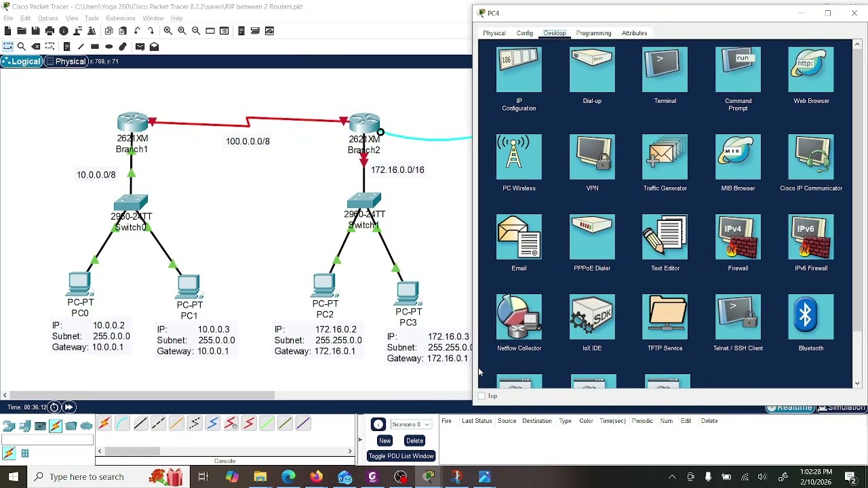This screenshot has height=488, width=868.
Task: Open Bluetooth app on PC4
Action: point(811,317)
